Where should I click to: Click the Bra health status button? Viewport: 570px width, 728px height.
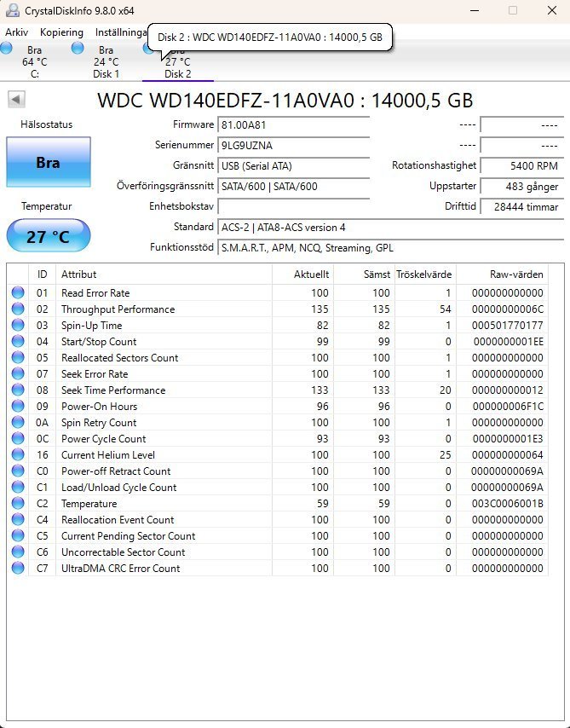[x=48, y=162]
